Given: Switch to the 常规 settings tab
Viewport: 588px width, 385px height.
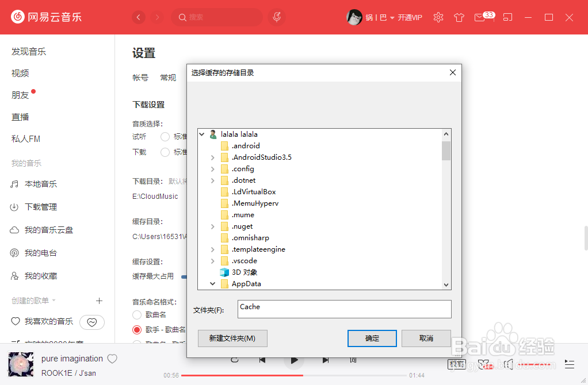Looking at the screenshot, I should pos(168,78).
